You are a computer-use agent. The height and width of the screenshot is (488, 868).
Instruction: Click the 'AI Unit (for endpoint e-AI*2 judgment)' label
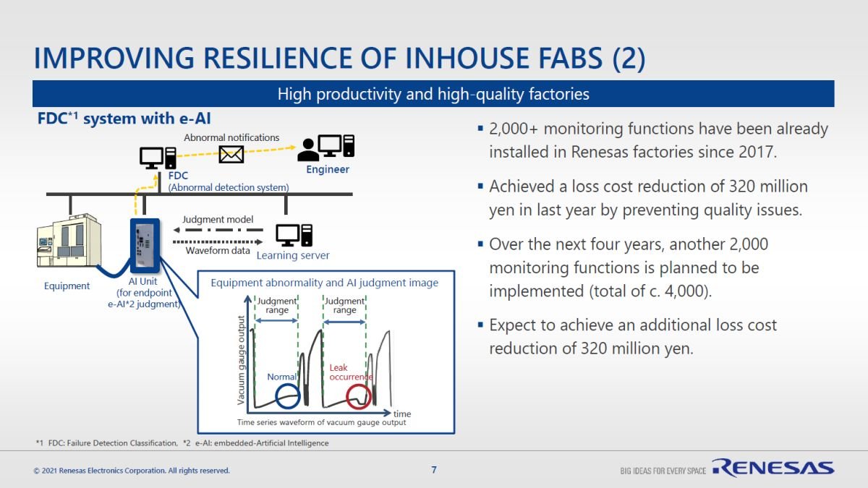(142, 293)
